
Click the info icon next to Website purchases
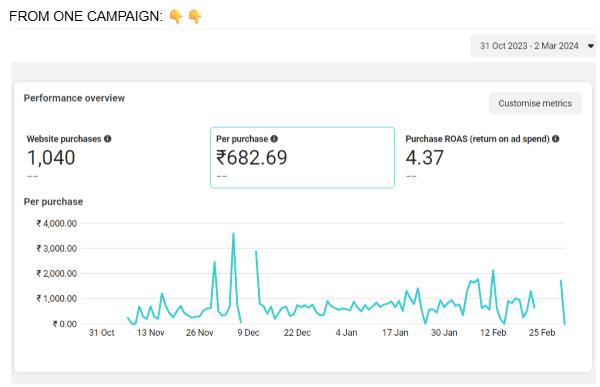[x=108, y=139]
